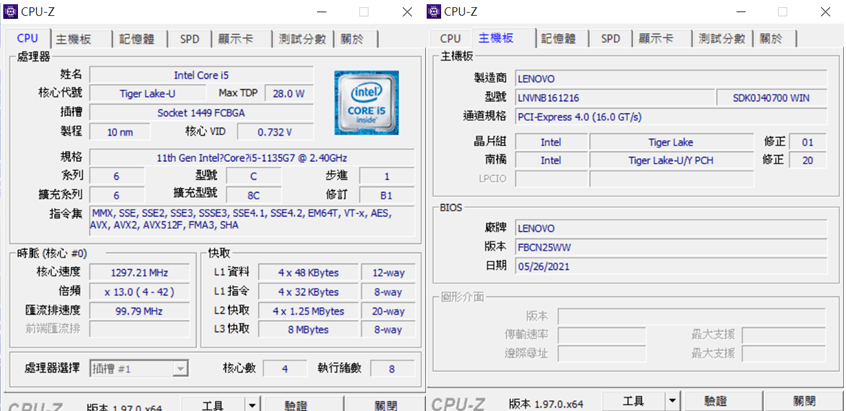Open 工具 dropdown arrow in left window

coord(252,403)
